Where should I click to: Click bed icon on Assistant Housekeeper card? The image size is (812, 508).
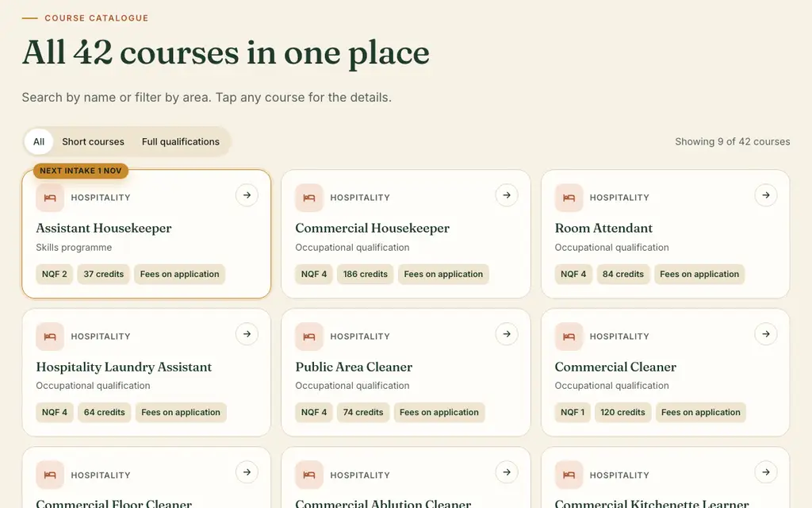coord(50,198)
